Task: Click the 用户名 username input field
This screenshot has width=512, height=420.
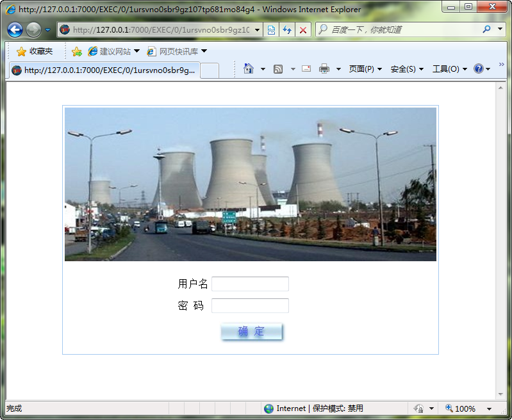Action: point(250,284)
